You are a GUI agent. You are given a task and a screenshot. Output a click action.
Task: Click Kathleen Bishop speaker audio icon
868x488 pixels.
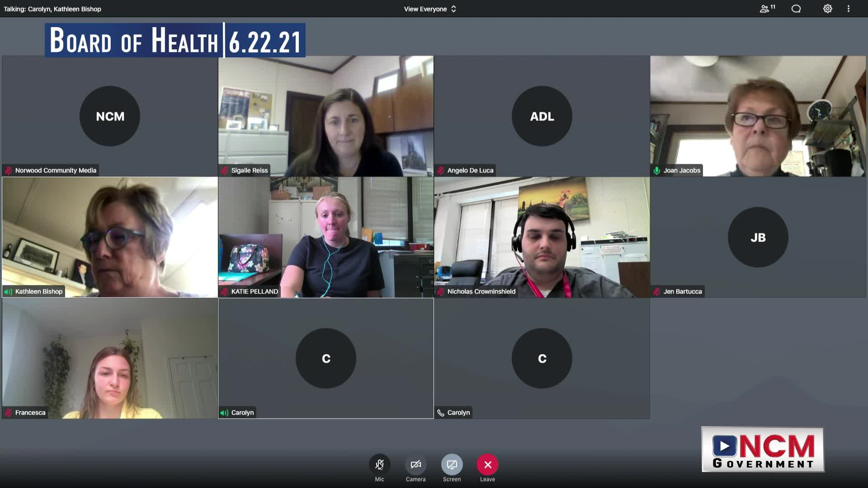tap(8, 291)
